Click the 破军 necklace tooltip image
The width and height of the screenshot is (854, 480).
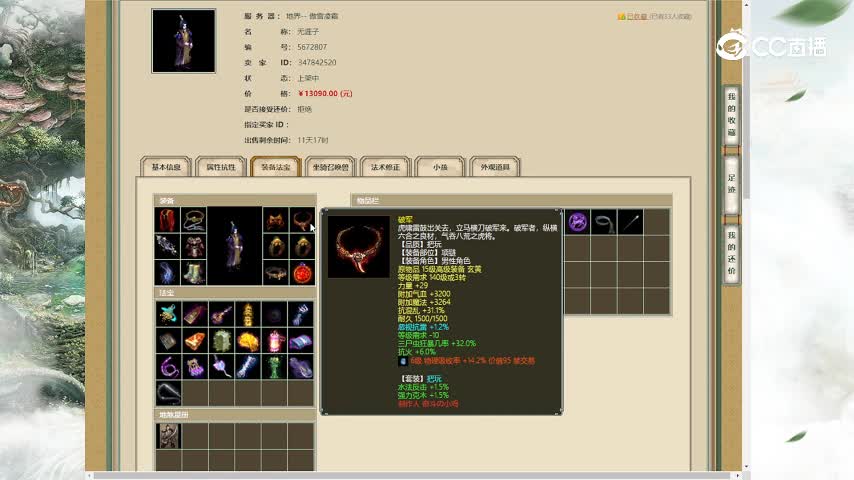tap(359, 247)
